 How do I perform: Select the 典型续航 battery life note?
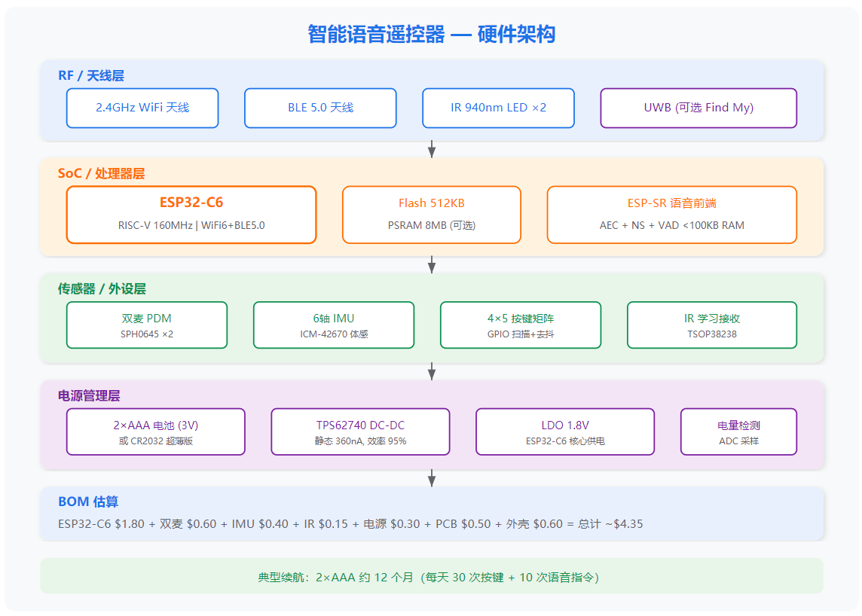coord(432,576)
